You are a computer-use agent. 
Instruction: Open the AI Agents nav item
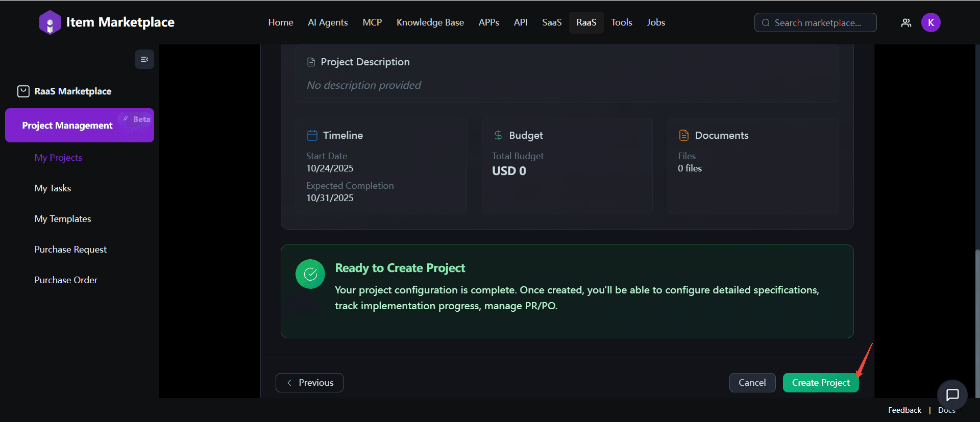[x=328, y=22]
